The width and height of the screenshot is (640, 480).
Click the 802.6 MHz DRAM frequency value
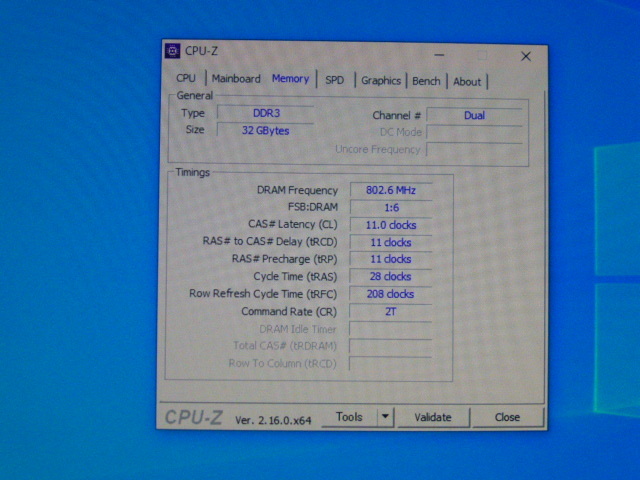point(391,190)
